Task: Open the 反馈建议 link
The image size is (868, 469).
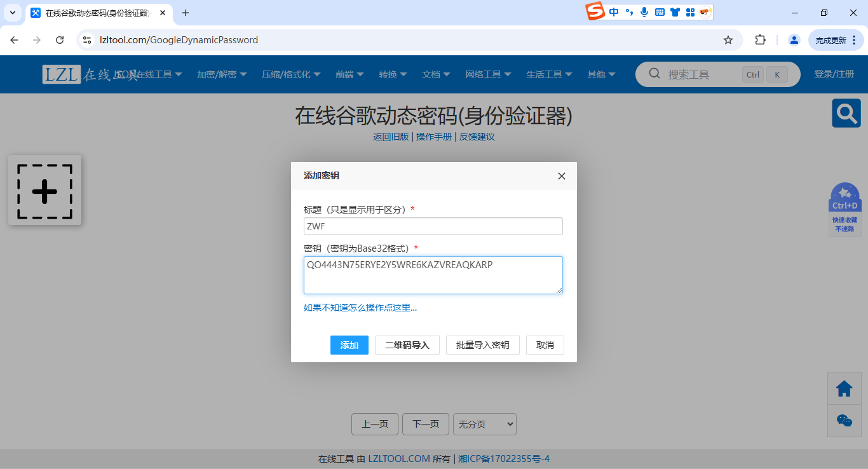Action: 477,137
